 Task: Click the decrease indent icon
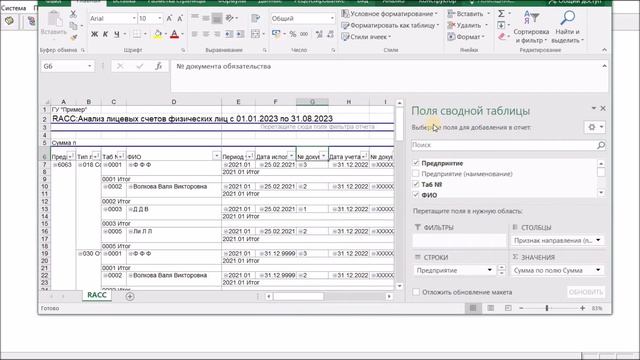pyautogui.click(x=229, y=34)
